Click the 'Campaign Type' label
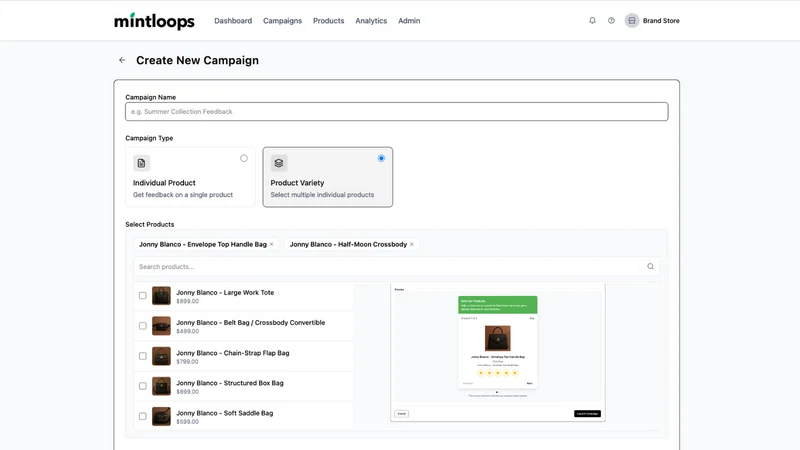The image size is (800, 450). (x=149, y=138)
